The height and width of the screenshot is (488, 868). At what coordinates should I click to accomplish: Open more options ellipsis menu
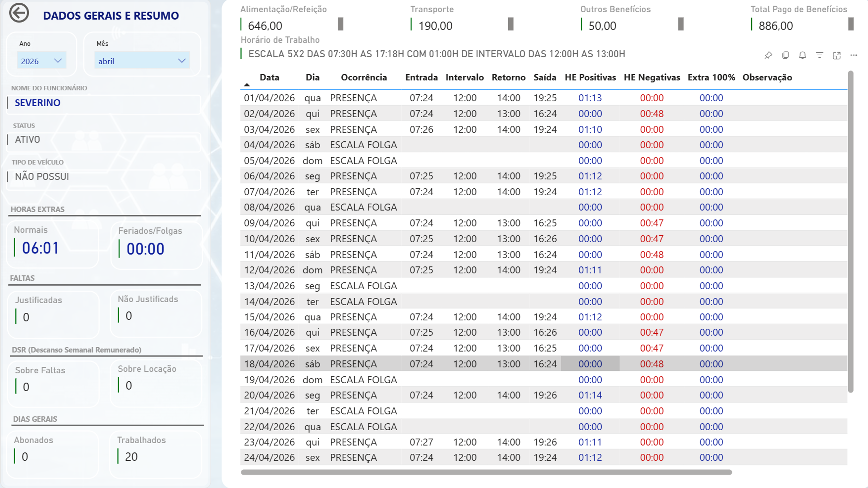853,55
